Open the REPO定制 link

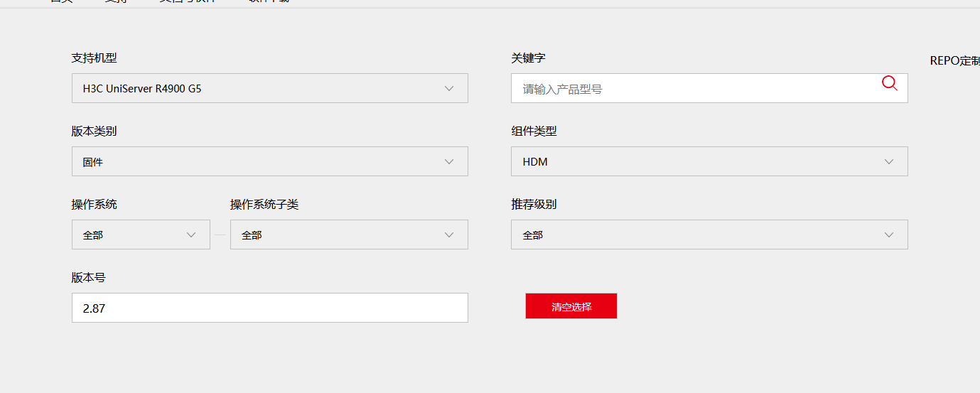(x=954, y=61)
